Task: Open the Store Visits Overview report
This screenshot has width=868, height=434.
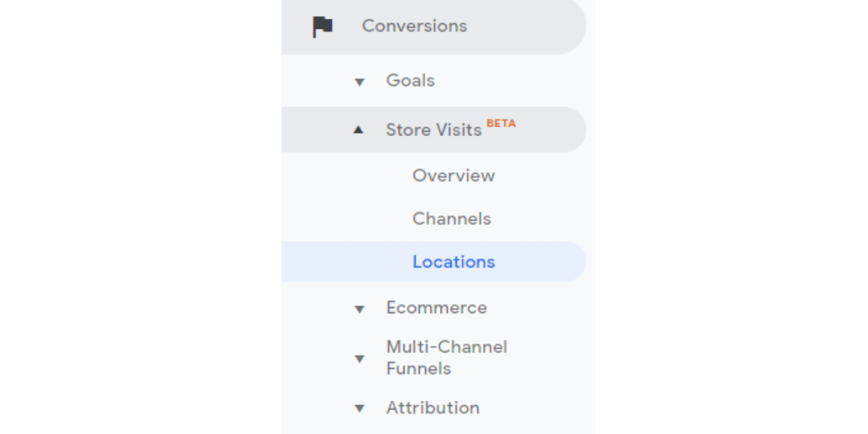Action: [453, 176]
